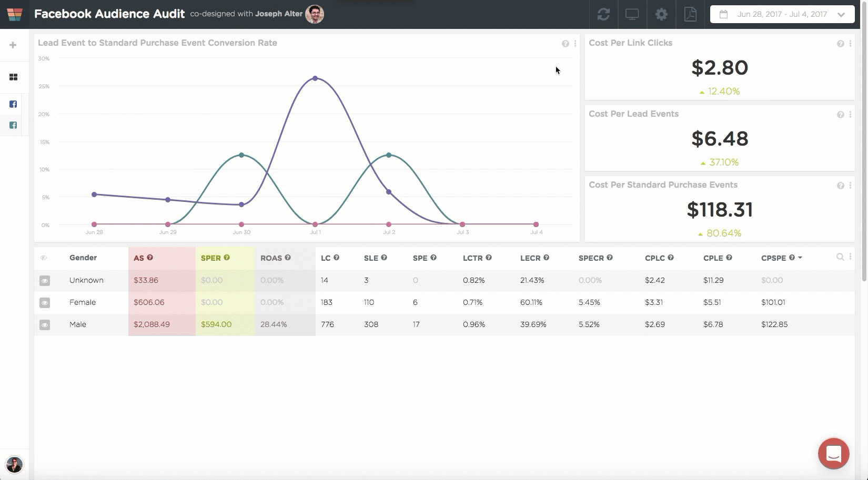This screenshot has width=868, height=480.
Task: Click help icon next to SPECR column
Action: pos(610,258)
